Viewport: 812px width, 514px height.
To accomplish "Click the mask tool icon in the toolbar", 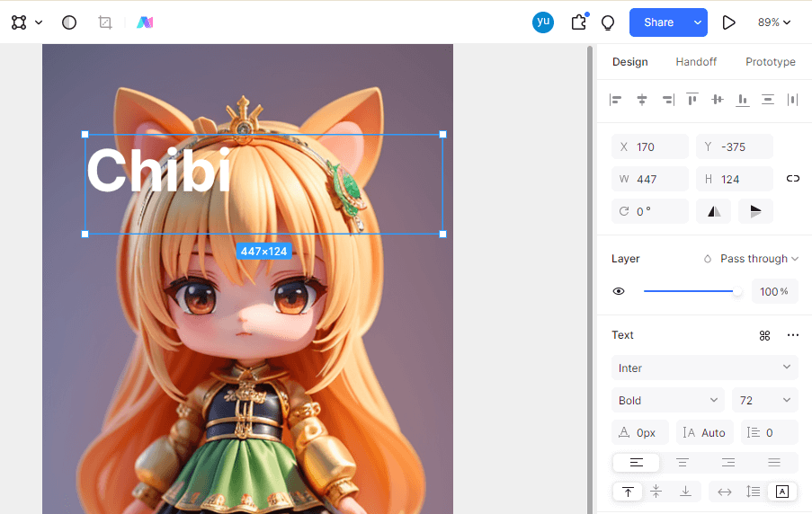I will tap(69, 22).
